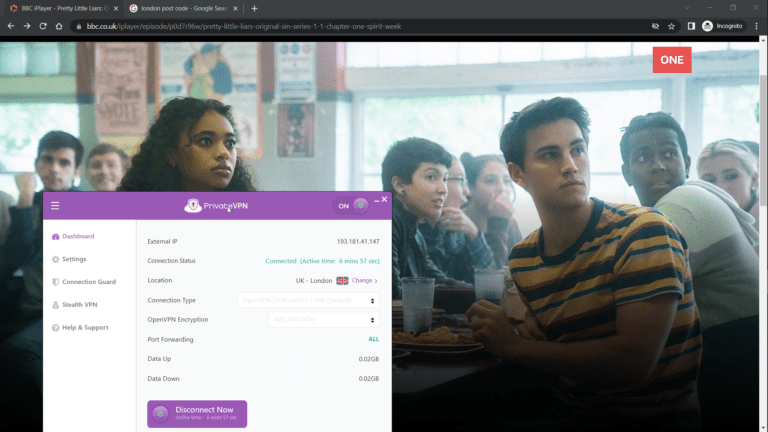Go forward in browser history

tap(27, 26)
